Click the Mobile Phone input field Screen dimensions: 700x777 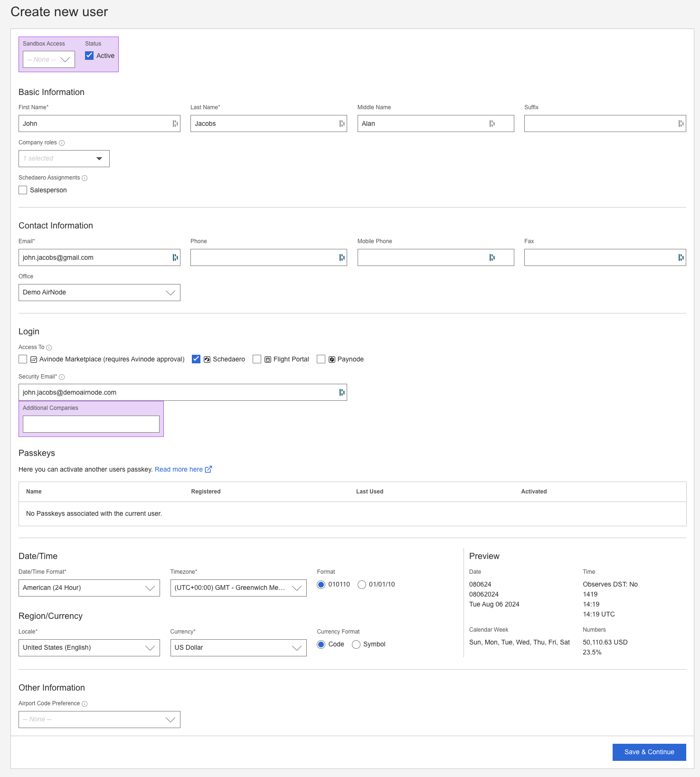coord(435,257)
